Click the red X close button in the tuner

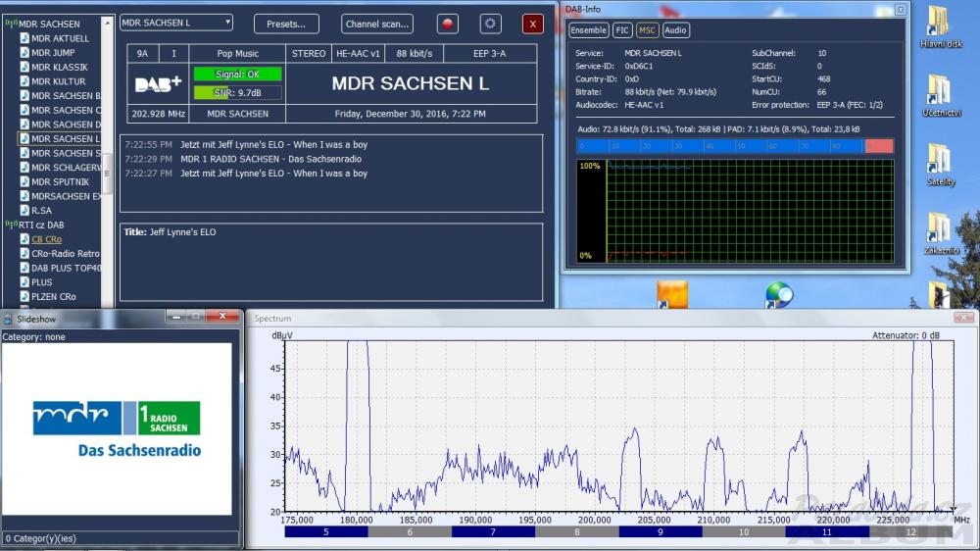(x=532, y=24)
